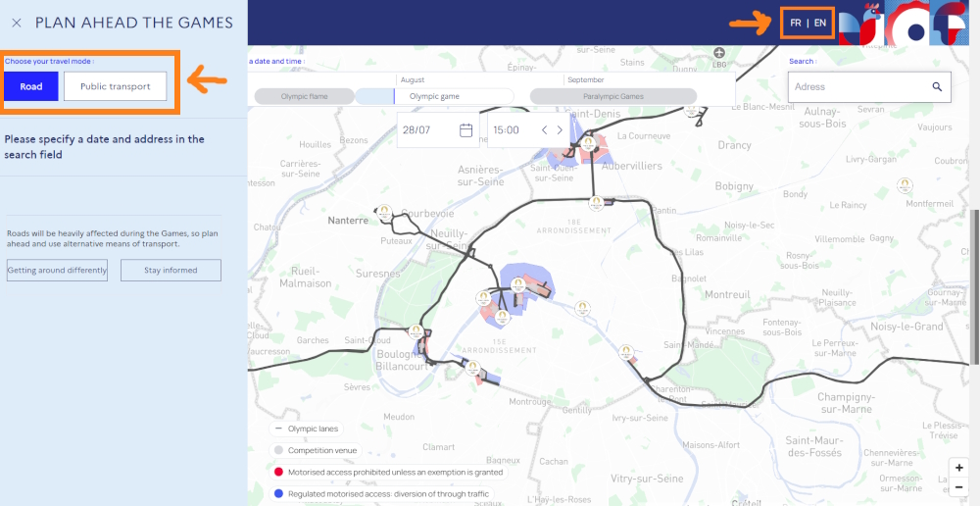Click Nanterre label on map

pyautogui.click(x=348, y=221)
